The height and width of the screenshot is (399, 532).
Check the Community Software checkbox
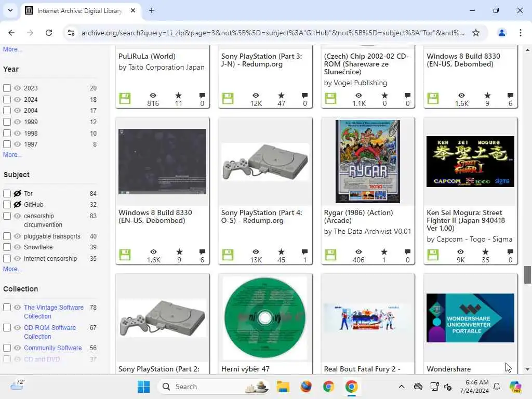coord(7,348)
